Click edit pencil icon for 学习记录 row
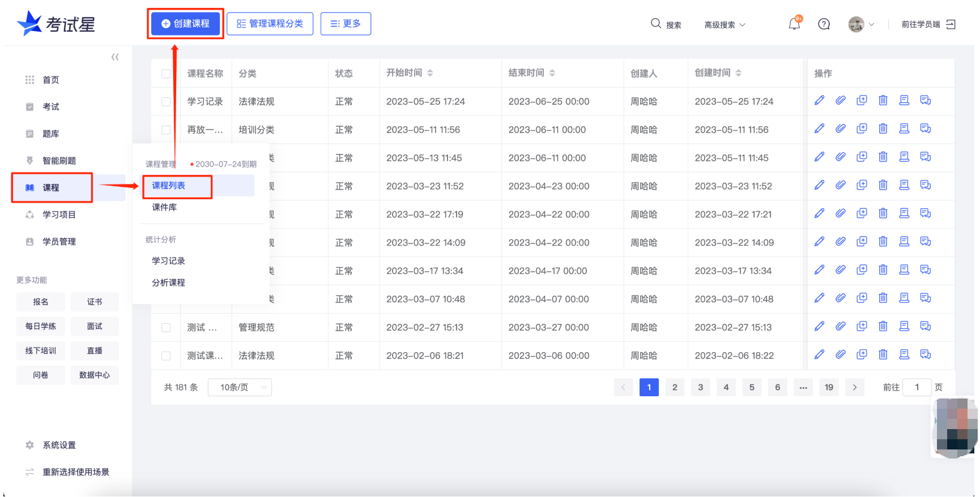980x497 pixels. [819, 101]
